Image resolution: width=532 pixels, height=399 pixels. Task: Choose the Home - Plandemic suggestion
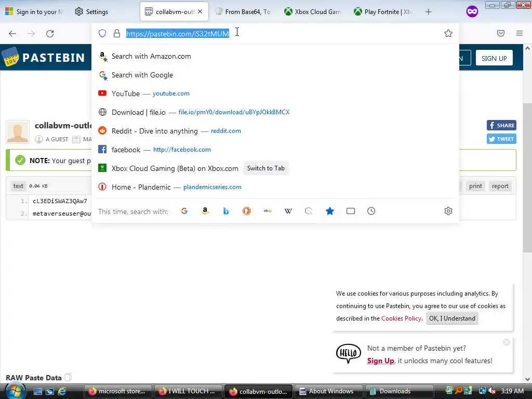tap(275, 187)
